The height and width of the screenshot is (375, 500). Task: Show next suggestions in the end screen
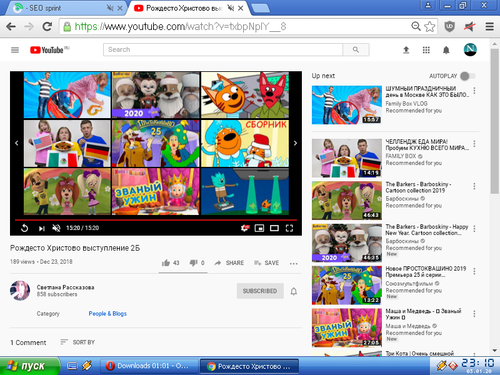tap(295, 143)
